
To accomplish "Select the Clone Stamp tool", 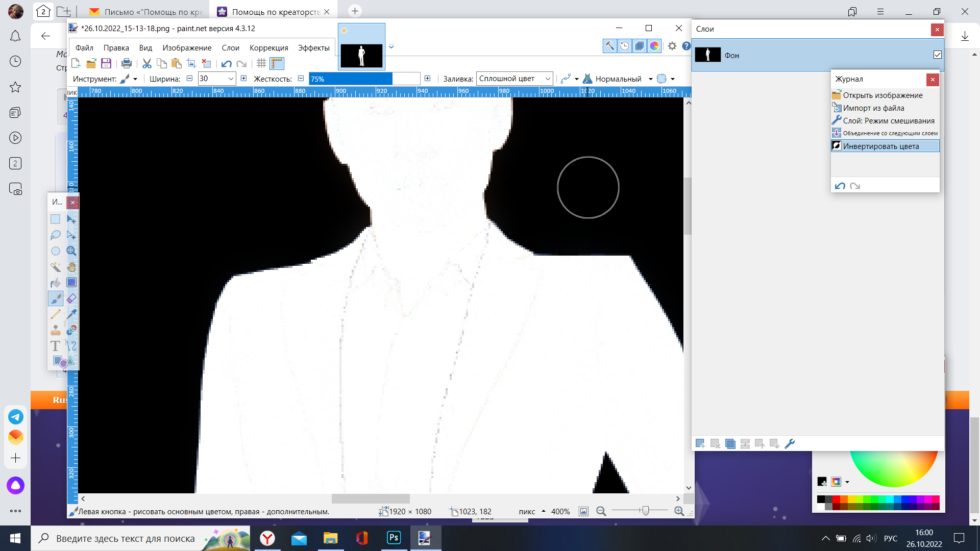I will click(x=55, y=330).
